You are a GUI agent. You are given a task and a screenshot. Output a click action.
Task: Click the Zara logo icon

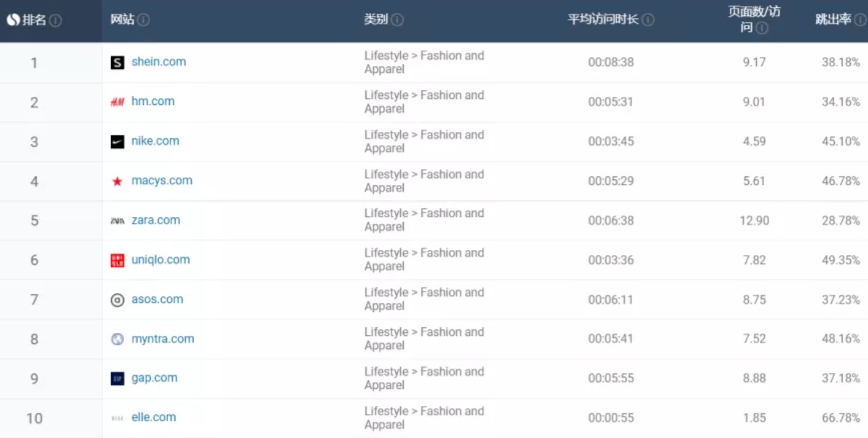(117, 221)
